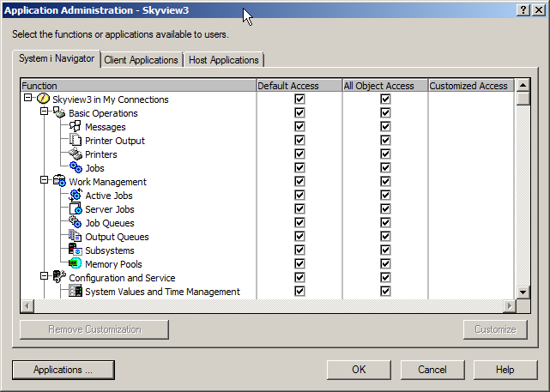
Task: Uncheck All Object Access for Memory Pools
Action: [x=385, y=263]
